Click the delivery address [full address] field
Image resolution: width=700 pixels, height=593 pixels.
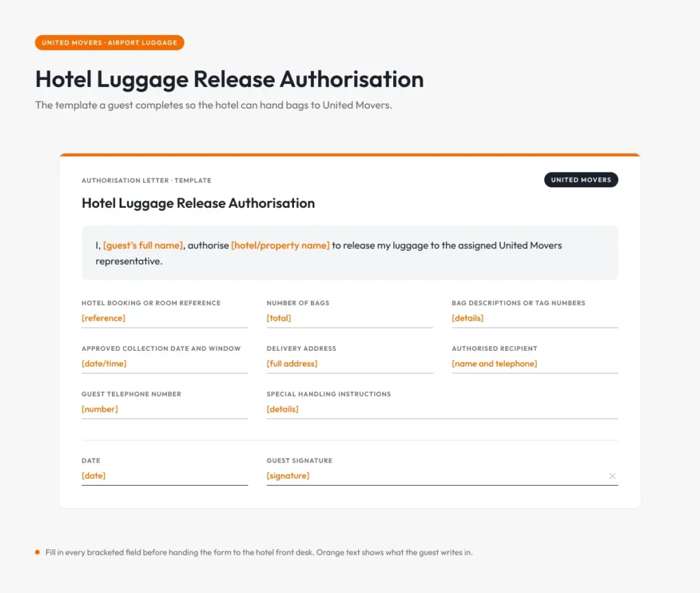(x=349, y=364)
